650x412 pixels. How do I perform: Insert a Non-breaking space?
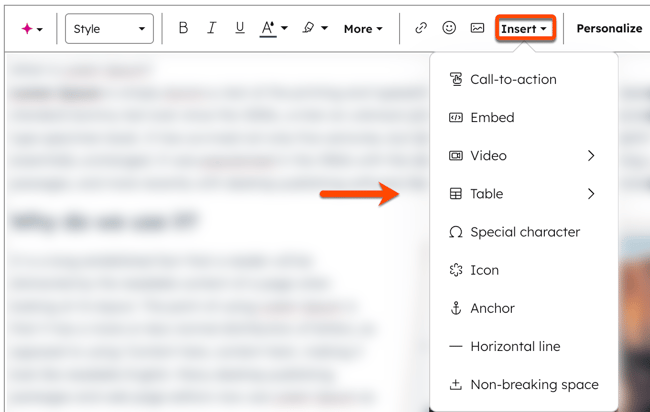pyautogui.click(x=524, y=384)
